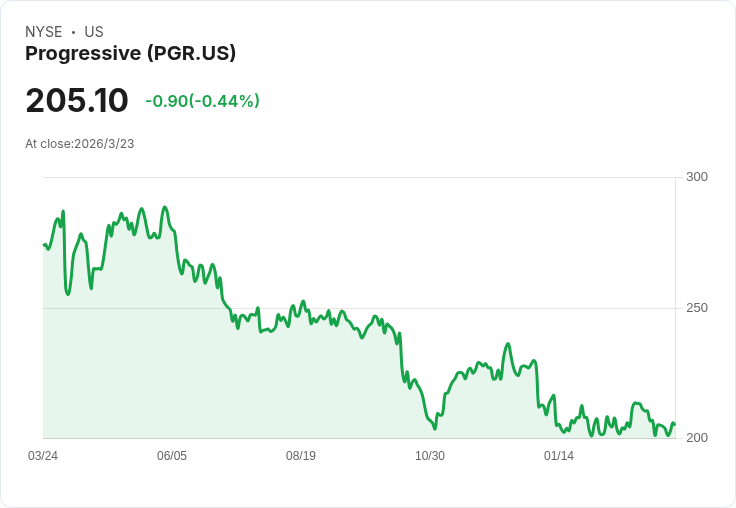The height and width of the screenshot is (508, 736).
Task: Select the 06/05 date on x-axis
Action: click(172, 456)
